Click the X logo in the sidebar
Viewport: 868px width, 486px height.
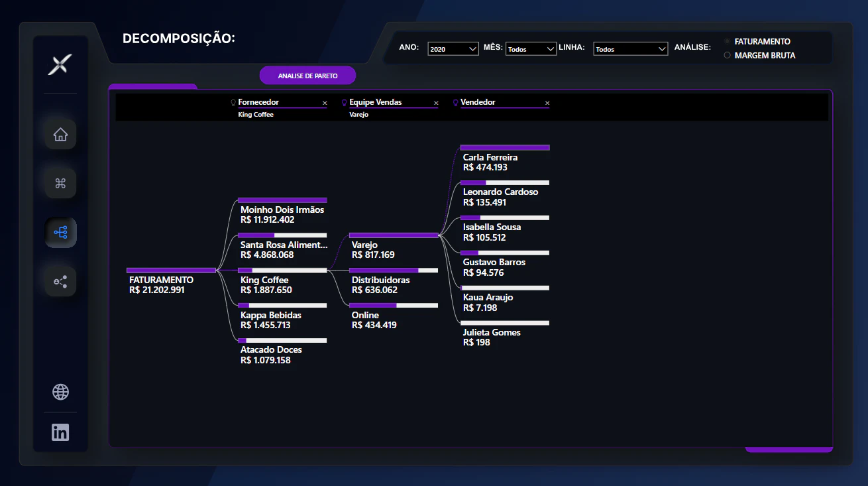[x=60, y=64]
